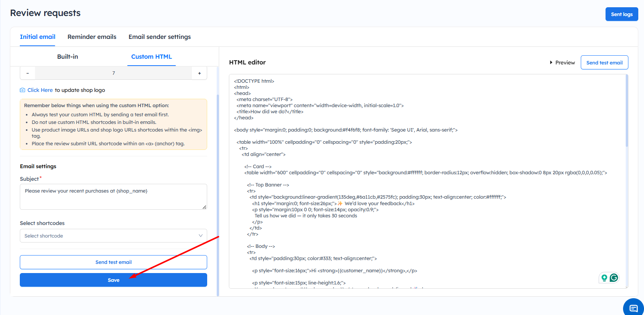This screenshot has height=315, width=644.
Task: Click the Grammarly G icon in editor
Action: click(614, 278)
